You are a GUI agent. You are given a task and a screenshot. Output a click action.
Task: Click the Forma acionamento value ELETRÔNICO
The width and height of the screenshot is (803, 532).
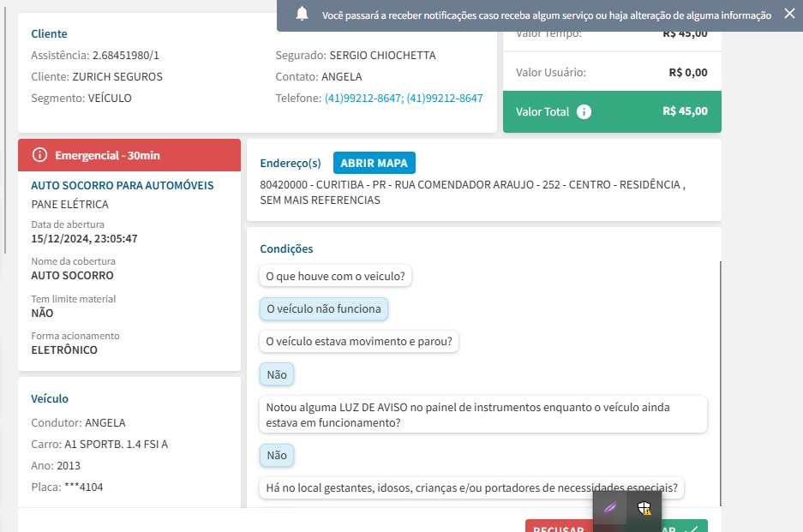[x=64, y=350]
